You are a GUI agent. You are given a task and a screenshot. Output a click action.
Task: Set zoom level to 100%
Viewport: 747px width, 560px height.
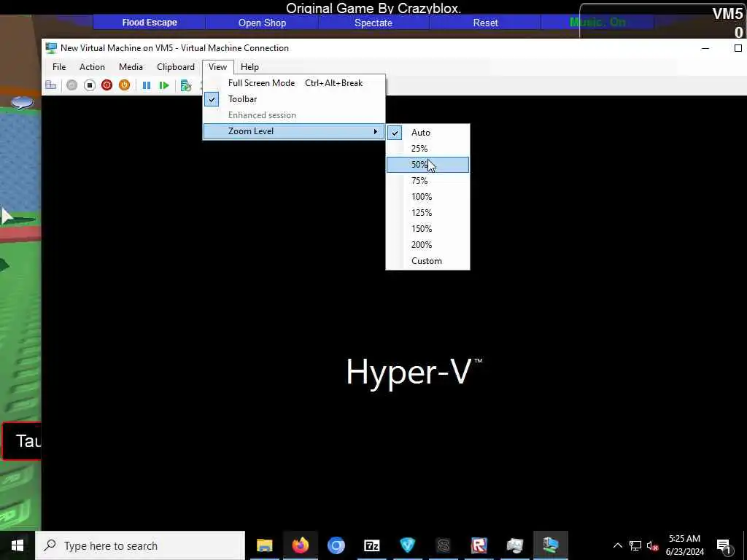pyautogui.click(x=427, y=197)
